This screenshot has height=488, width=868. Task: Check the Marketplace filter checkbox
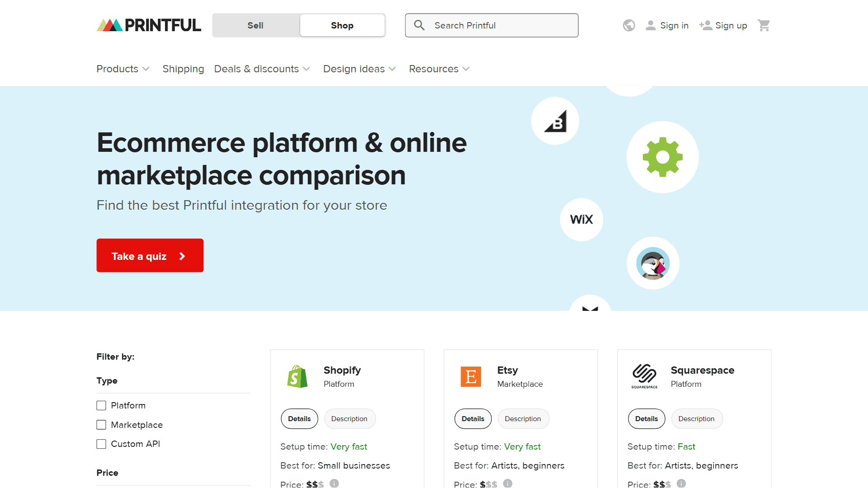pos(101,425)
